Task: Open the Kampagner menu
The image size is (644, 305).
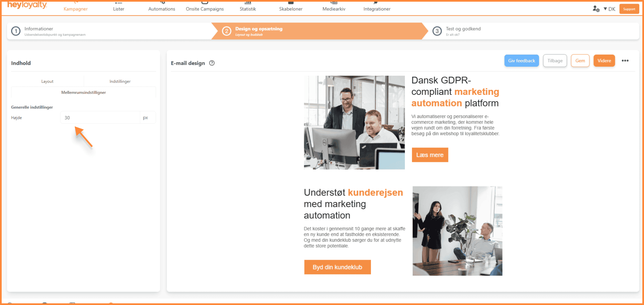Action: (75, 9)
